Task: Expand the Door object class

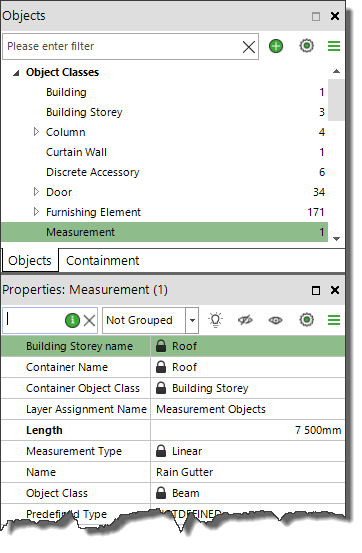Action: (36, 192)
